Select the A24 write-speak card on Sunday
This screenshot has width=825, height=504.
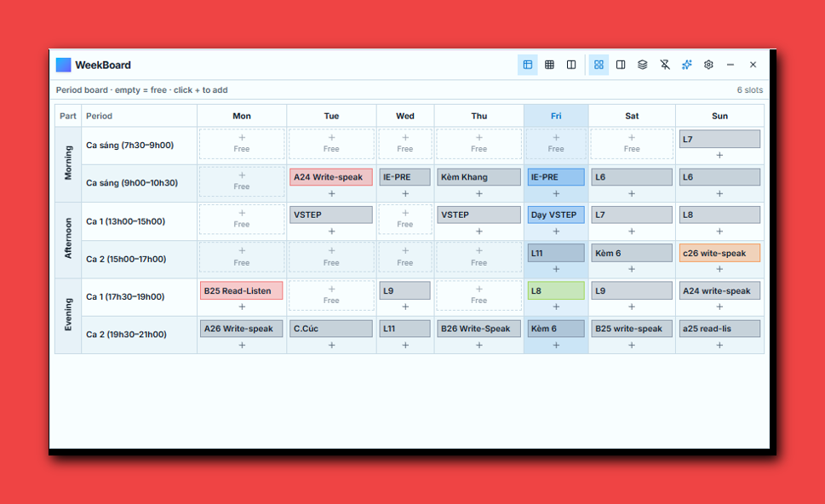tap(719, 290)
